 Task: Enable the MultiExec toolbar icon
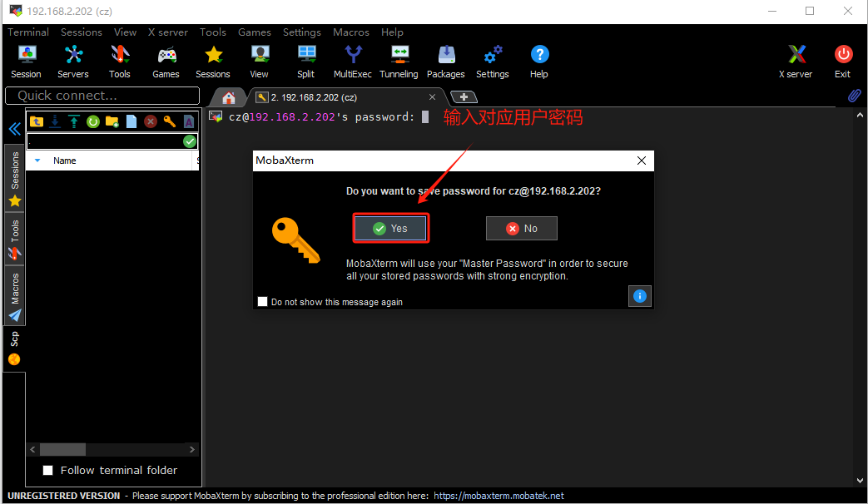(353, 62)
